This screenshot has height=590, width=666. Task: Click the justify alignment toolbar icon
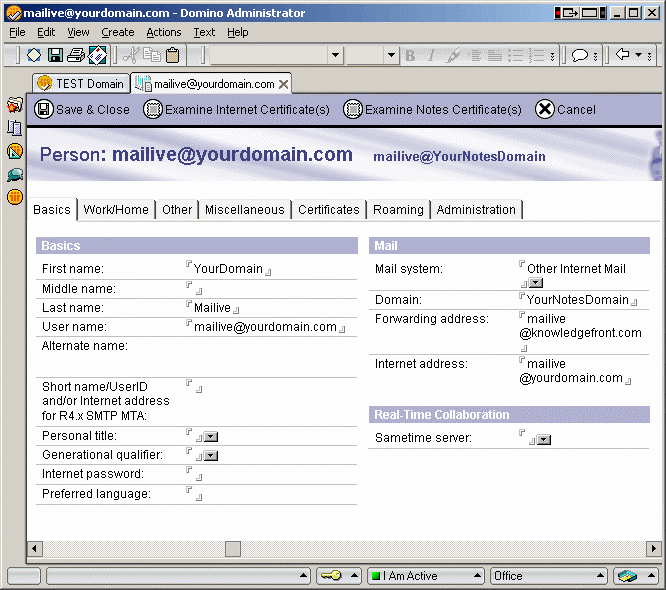(x=495, y=56)
